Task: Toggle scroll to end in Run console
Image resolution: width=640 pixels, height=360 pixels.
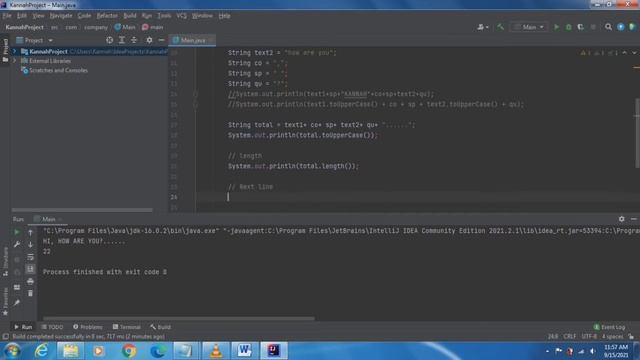Action: 30,269
